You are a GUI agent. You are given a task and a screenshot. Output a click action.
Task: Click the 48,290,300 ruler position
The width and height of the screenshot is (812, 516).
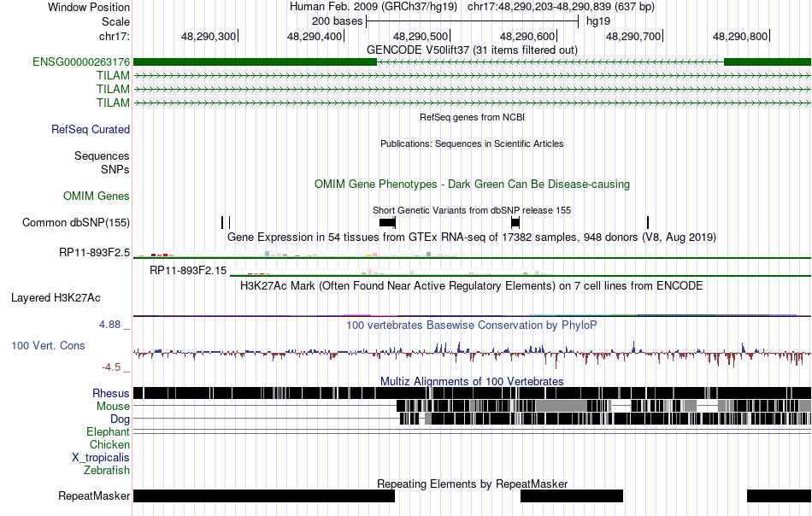209,36
